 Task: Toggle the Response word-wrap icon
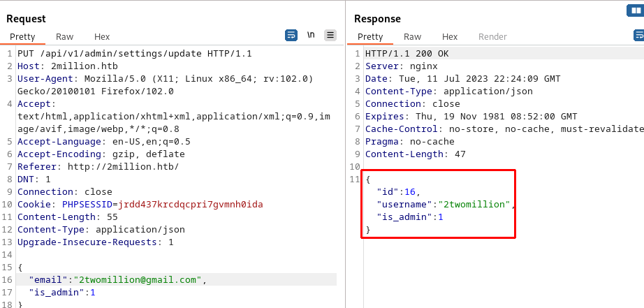[639, 36]
